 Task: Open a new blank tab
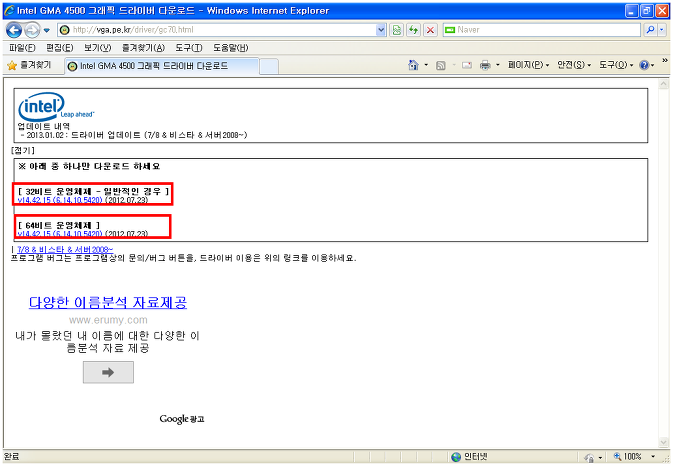coord(269,67)
